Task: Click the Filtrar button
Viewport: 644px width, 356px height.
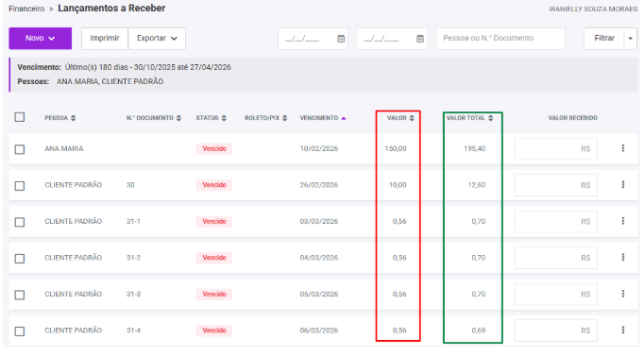Action: [x=604, y=38]
